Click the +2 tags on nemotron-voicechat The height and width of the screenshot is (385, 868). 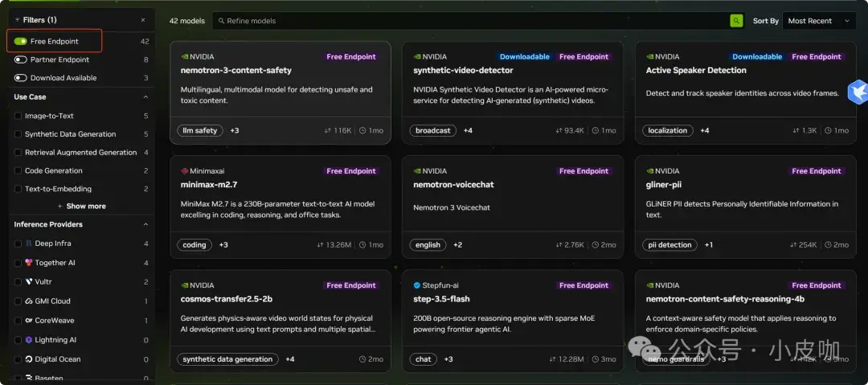(x=458, y=245)
